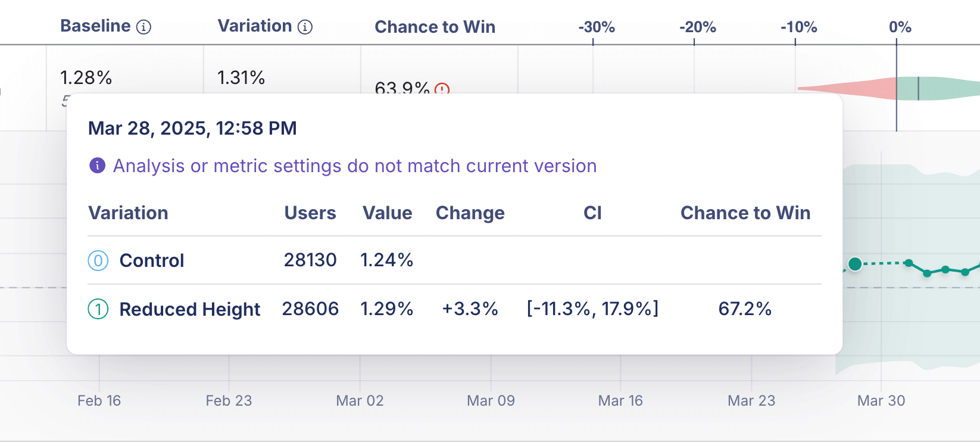Image resolution: width=980 pixels, height=442 pixels.
Task: Click the settings mismatch notice text
Action: (355, 166)
